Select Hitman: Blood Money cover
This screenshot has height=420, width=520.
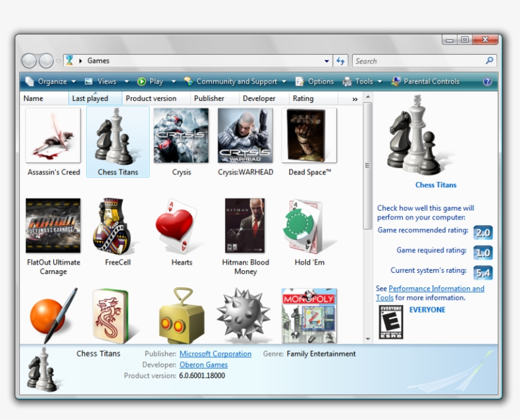[245, 226]
